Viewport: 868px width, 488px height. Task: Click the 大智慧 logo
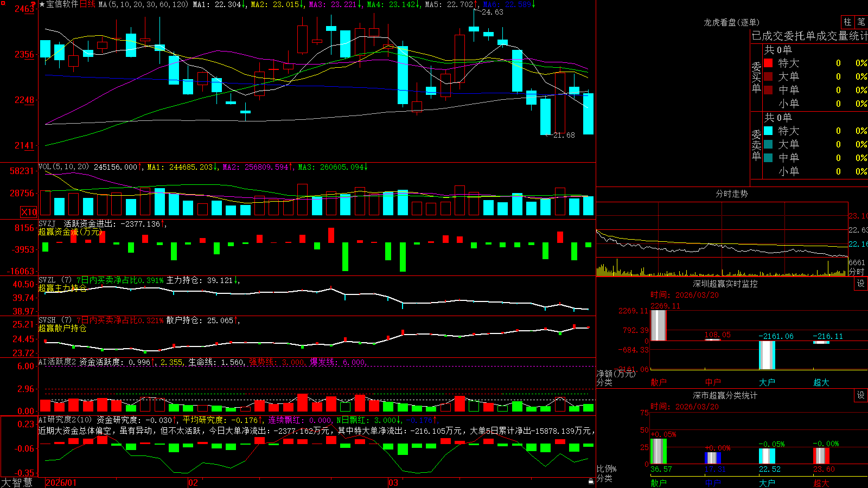click(x=17, y=482)
